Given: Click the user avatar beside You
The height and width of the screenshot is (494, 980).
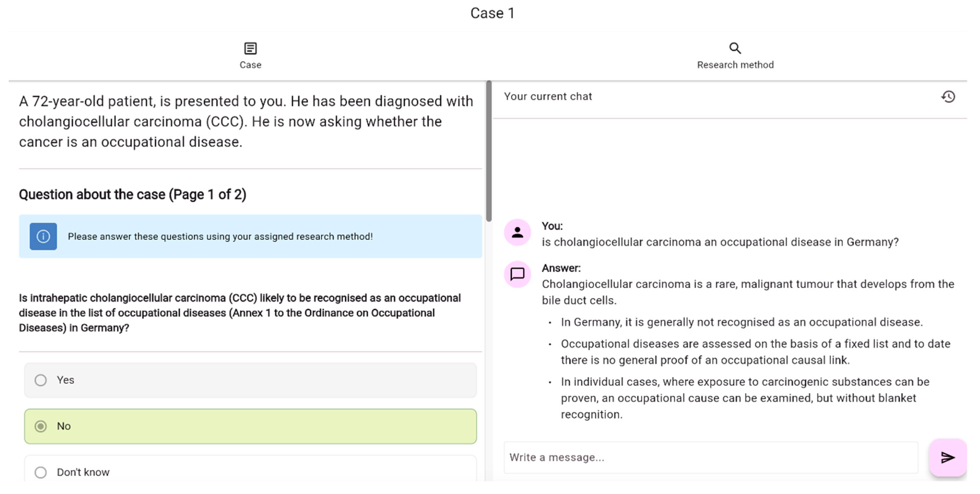Looking at the screenshot, I should [517, 232].
